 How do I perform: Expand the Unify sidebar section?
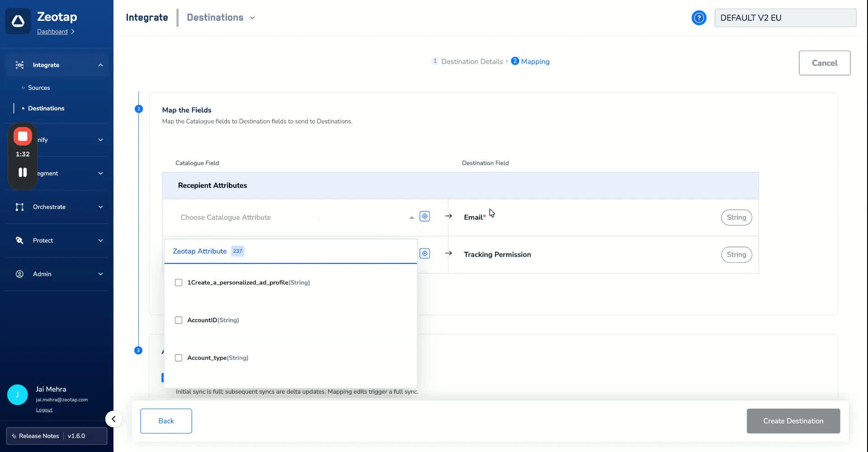100,140
